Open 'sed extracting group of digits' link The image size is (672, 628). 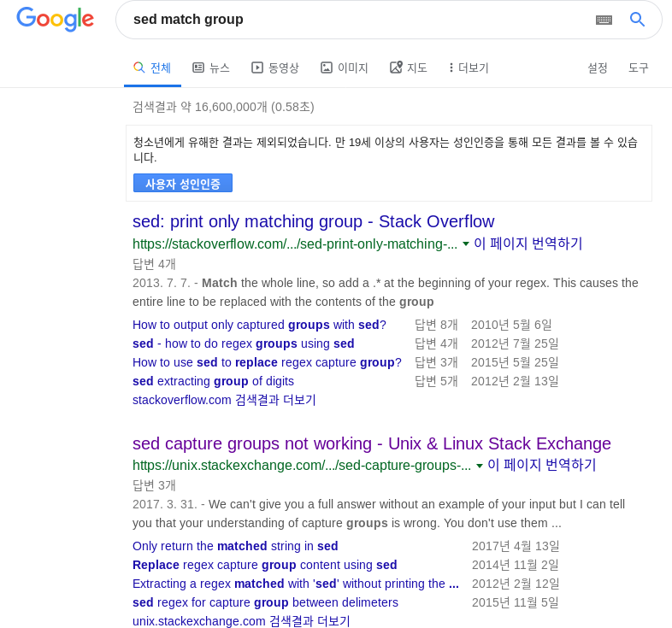(x=213, y=381)
